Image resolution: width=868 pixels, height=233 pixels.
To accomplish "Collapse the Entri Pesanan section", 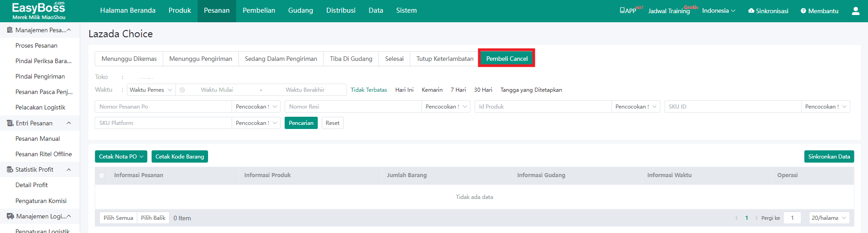I will coord(69,123).
